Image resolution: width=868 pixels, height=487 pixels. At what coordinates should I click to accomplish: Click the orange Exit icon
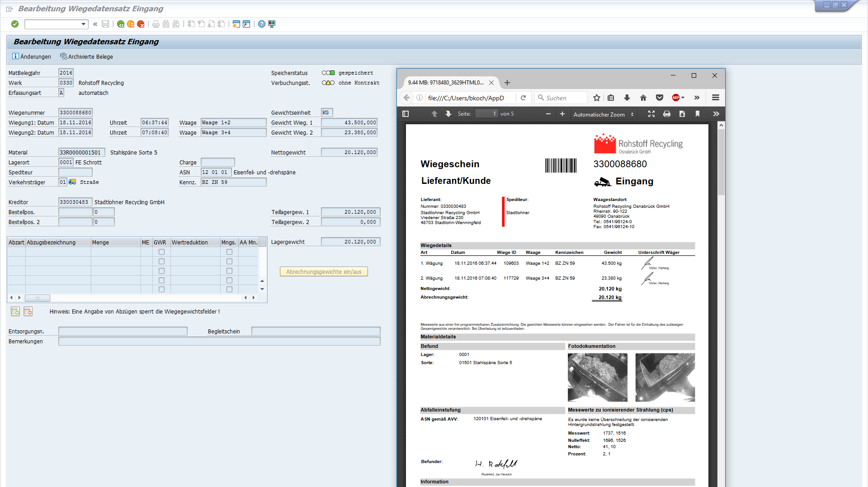(x=131, y=24)
